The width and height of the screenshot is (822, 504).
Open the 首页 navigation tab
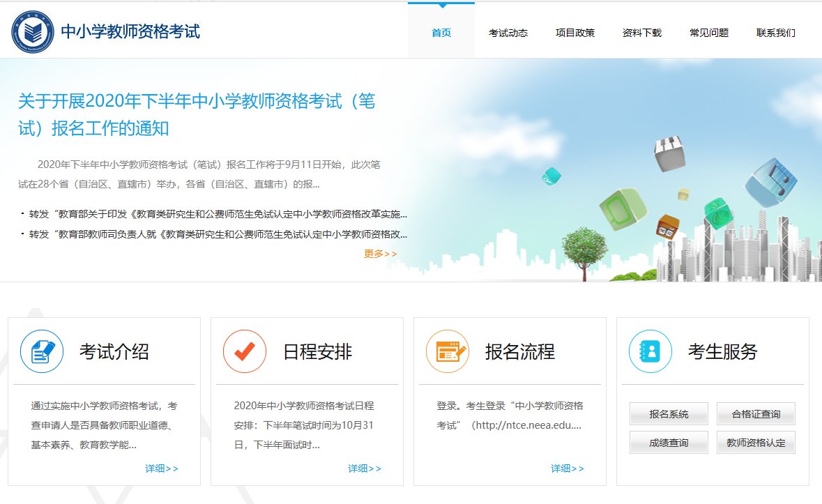click(441, 33)
